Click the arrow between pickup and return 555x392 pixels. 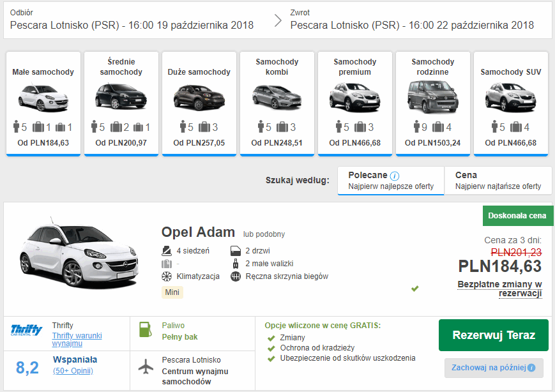tap(278, 20)
